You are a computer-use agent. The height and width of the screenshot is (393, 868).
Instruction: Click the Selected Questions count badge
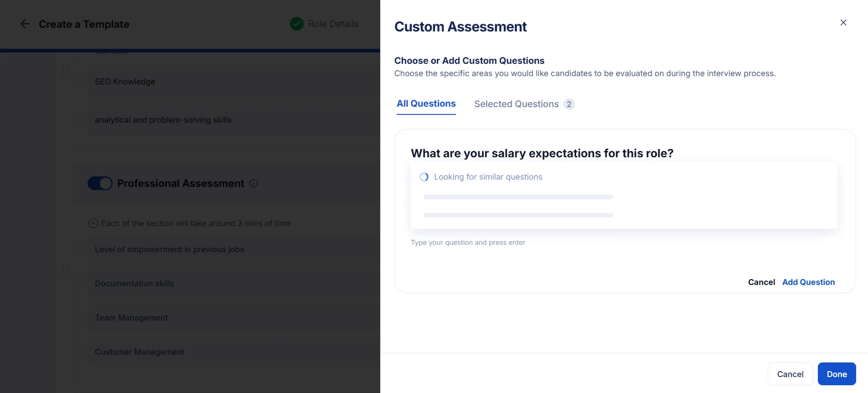569,104
